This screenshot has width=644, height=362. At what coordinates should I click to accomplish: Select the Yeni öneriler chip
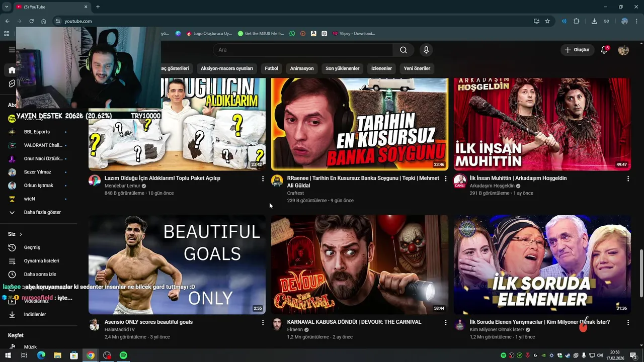pyautogui.click(x=417, y=68)
